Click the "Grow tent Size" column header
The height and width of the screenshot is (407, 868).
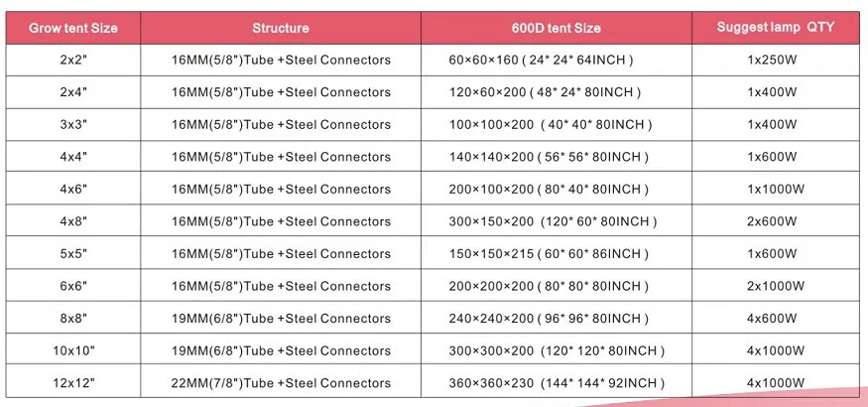pyautogui.click(x=73, y=28)
